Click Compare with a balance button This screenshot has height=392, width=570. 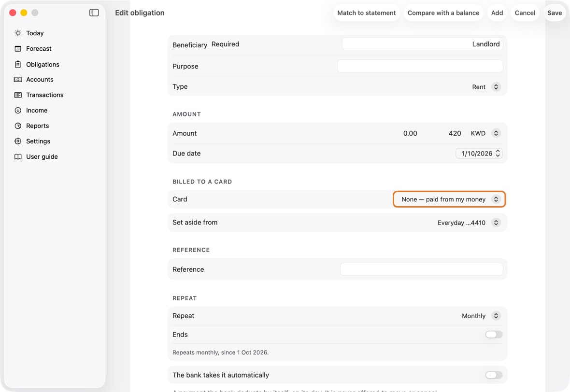point(443,13)
